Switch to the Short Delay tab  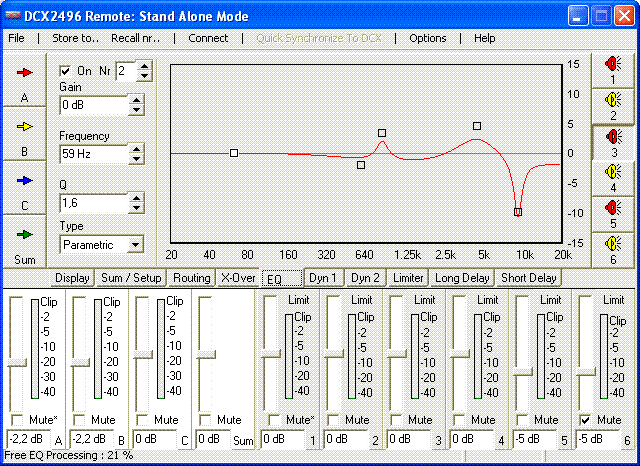[529, 278]
